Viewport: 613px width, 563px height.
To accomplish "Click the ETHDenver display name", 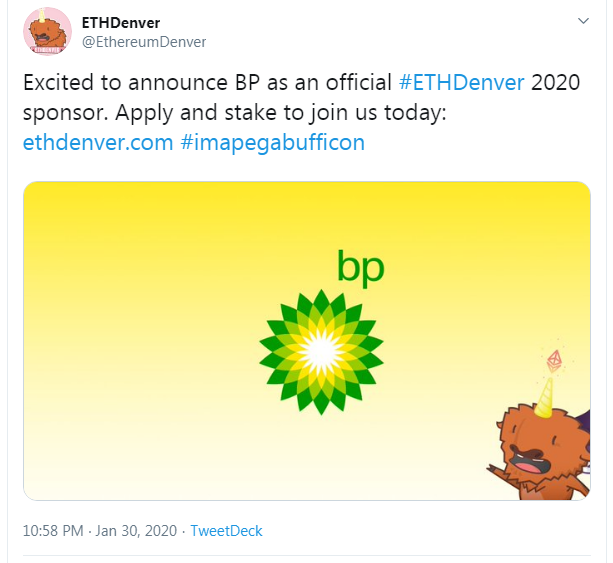I will pos(120,22).
